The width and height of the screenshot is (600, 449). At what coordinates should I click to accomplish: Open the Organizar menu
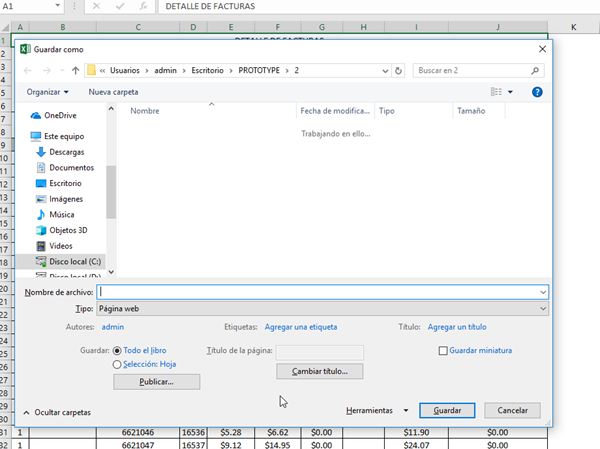click(x=48, y=92)
